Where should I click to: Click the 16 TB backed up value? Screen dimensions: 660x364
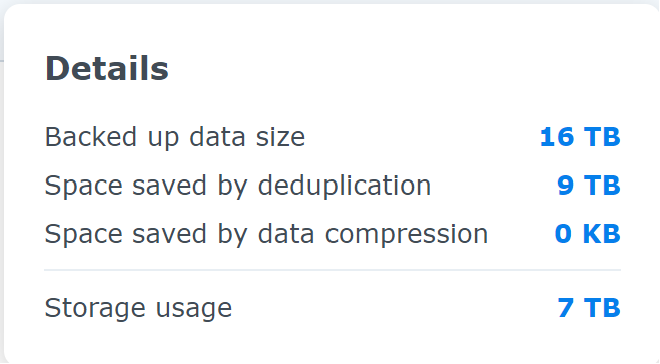(580, 137)
